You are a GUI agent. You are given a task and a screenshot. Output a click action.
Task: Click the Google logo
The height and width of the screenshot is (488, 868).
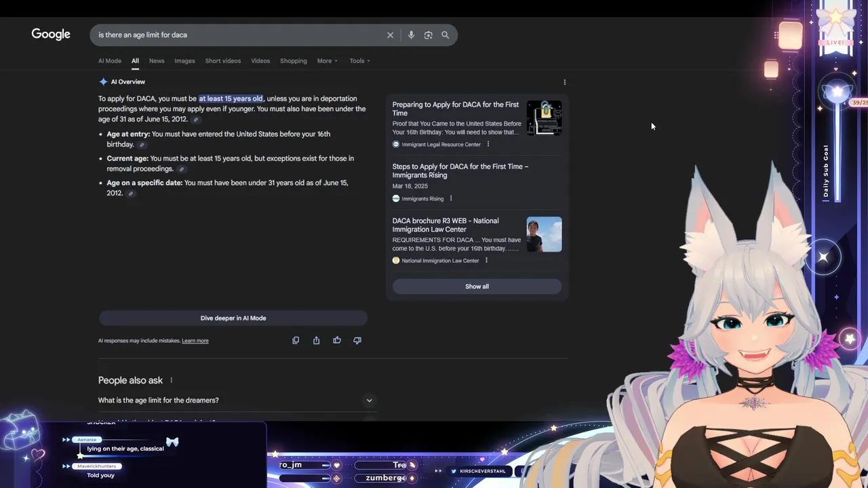tap(51, 35)
